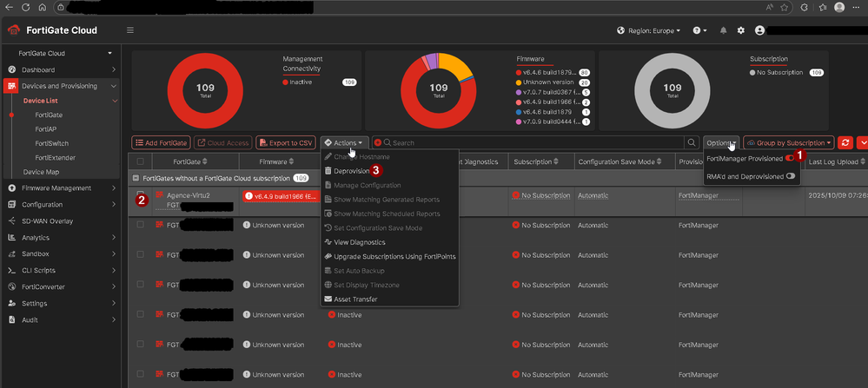
Task: Enable RMA'd and Deprovisioned toggle
Action: pos(791,176)
